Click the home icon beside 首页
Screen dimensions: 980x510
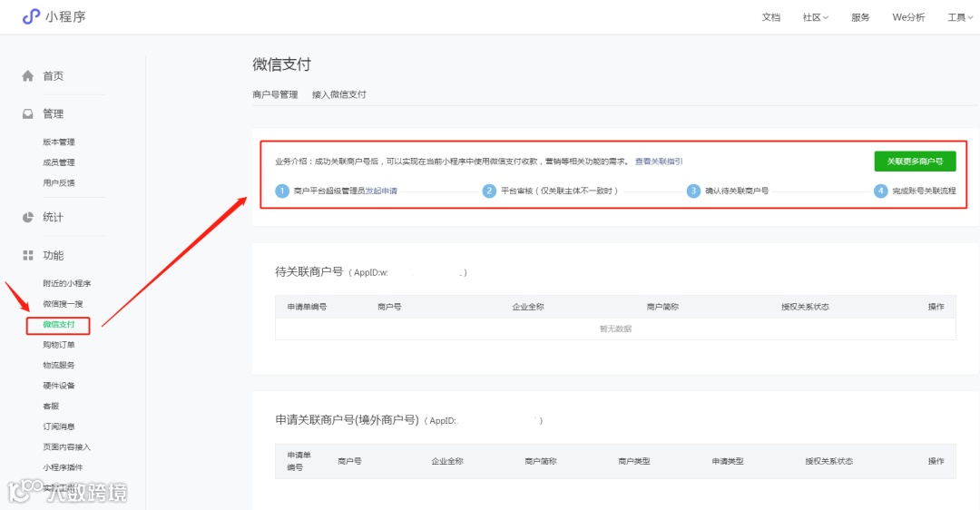27,76
